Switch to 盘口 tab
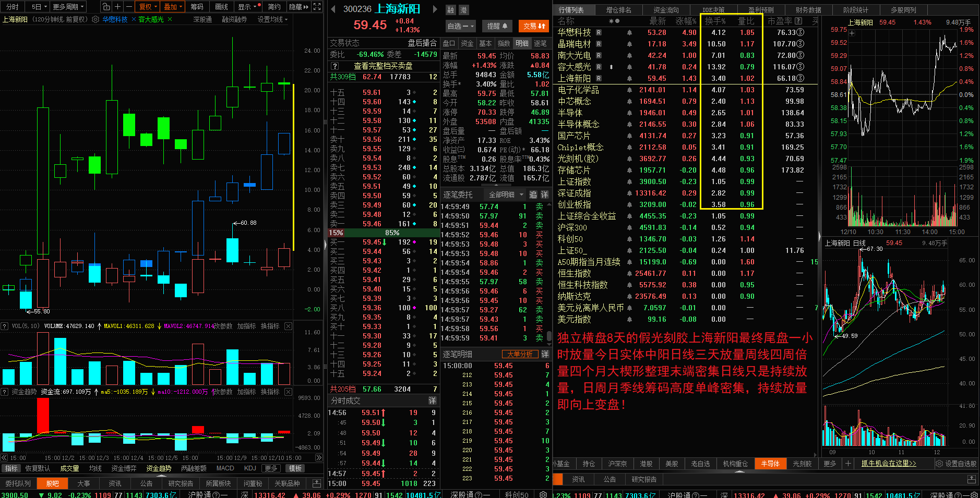 (449, 43)
